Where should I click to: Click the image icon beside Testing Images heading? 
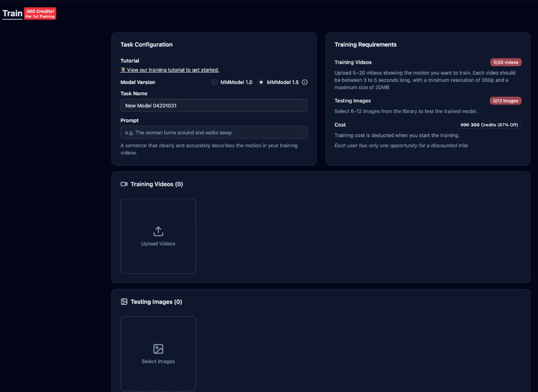pos(124,302)
